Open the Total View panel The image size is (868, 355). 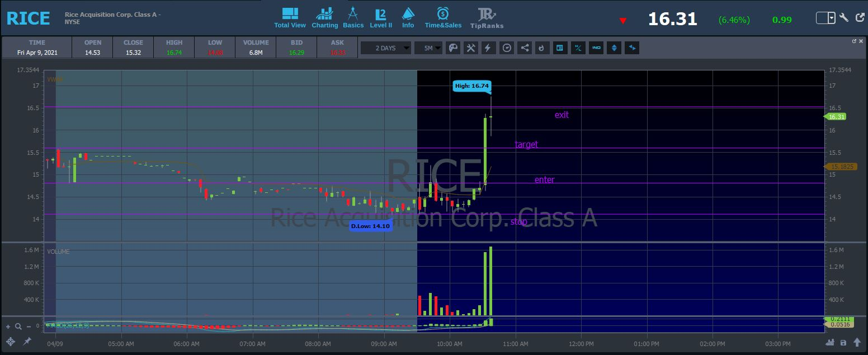point(290,18)
